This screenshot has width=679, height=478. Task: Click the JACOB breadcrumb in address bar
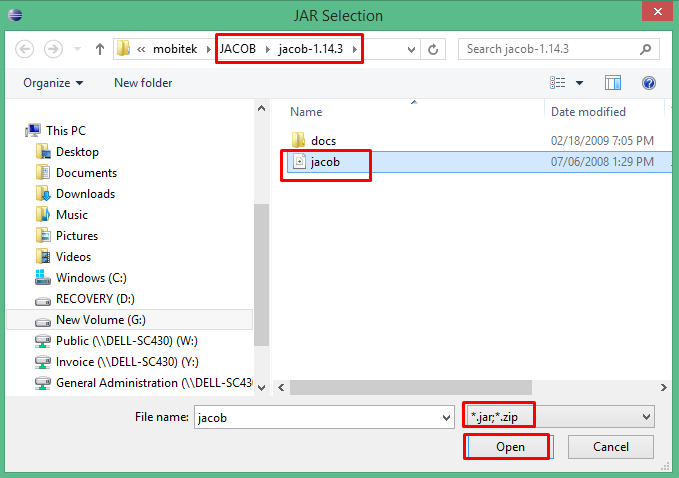click(x=238, y=49)
